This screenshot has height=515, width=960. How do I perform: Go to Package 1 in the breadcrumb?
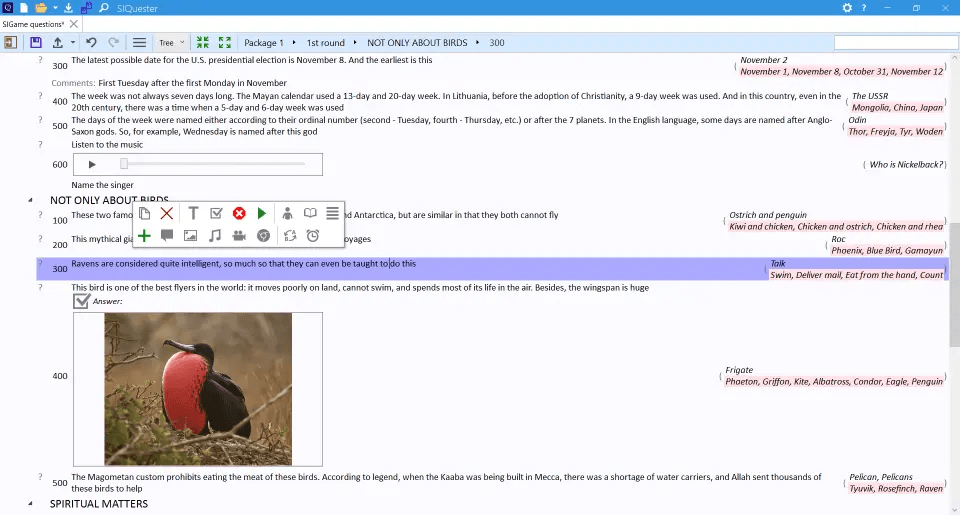click(x=264, y=42)
